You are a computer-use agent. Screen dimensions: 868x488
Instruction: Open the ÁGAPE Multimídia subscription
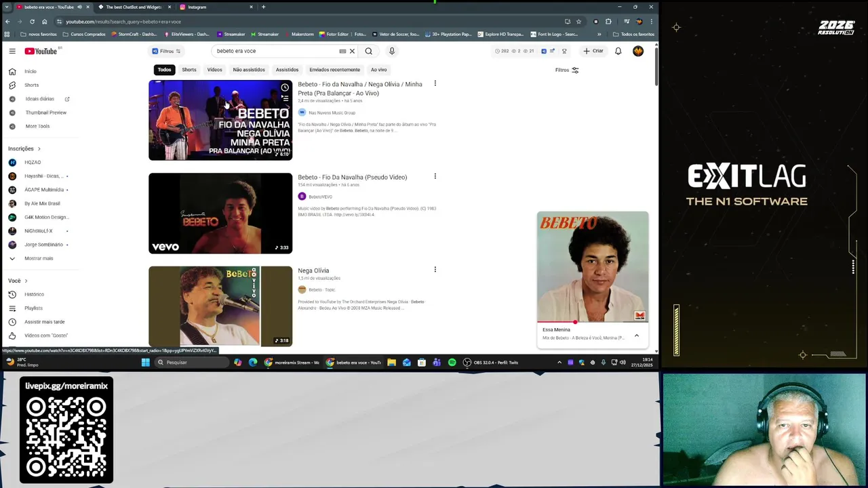43,190
